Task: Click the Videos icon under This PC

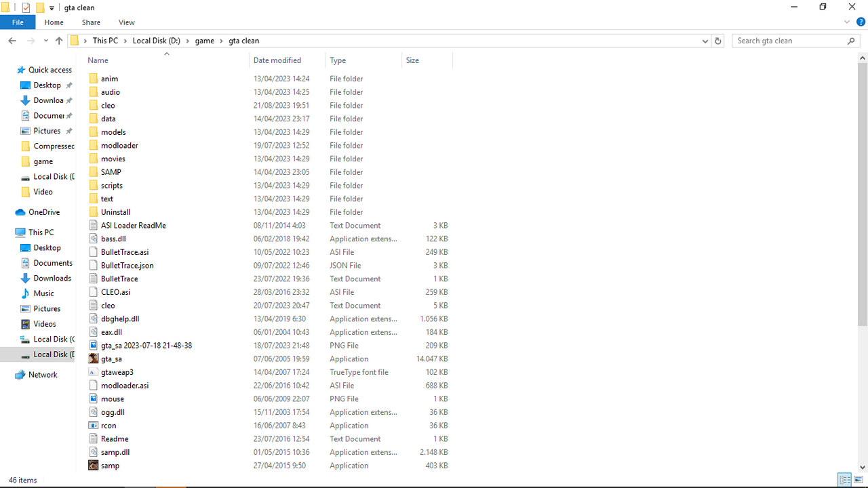Action: 25,324
